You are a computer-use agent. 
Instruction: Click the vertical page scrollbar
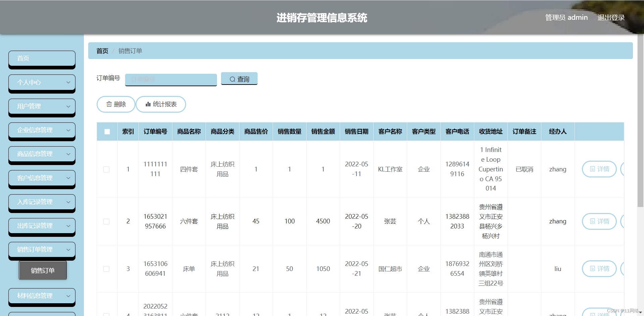click(640, 121)
